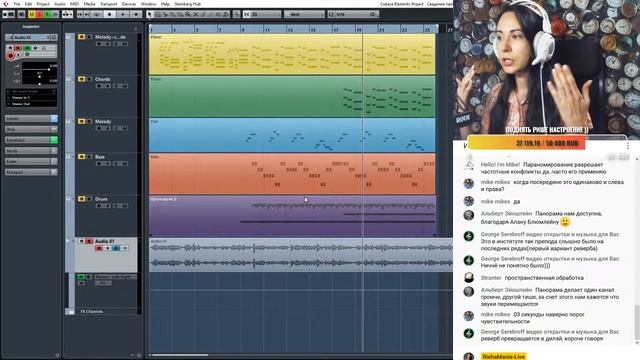Adjust the Inspector pan slider

[x=40, y=77]
